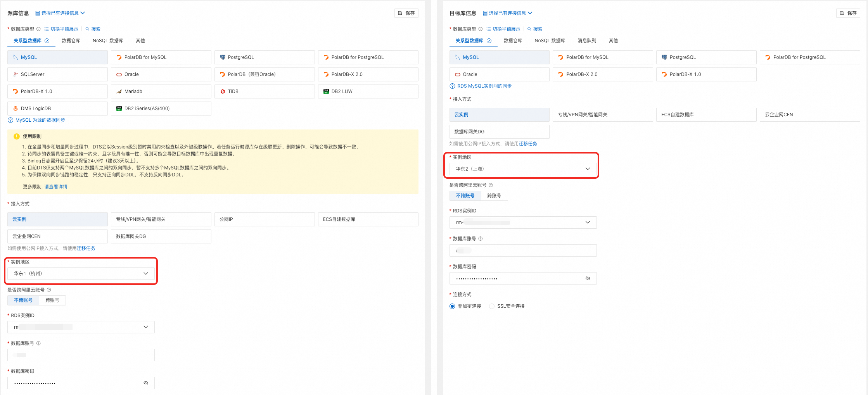Choose 不跨账号 in source panel
The width and height of the screenshot is (868, 395).
23,300
